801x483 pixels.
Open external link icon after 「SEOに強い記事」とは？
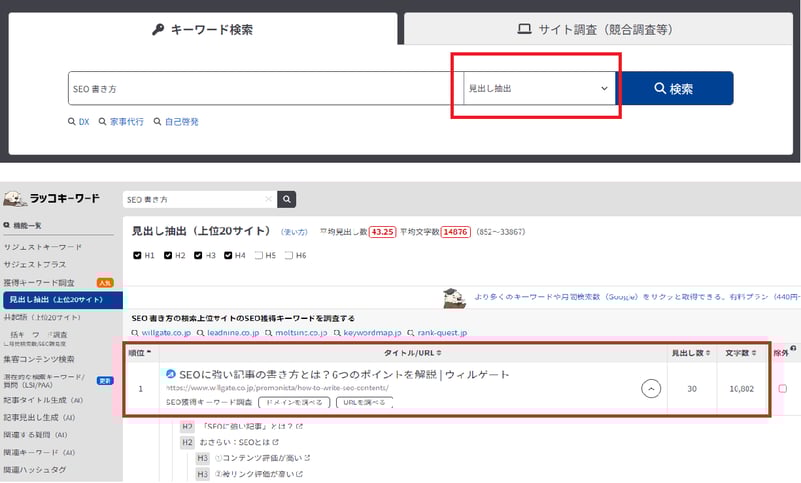(x=299, y=426)
